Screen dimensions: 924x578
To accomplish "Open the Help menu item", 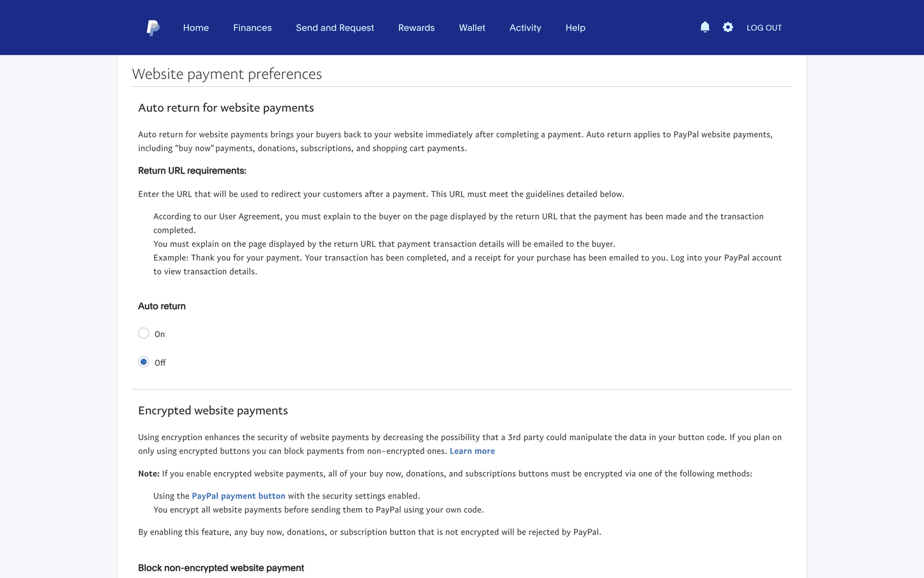I will click(x=576, y=28).
